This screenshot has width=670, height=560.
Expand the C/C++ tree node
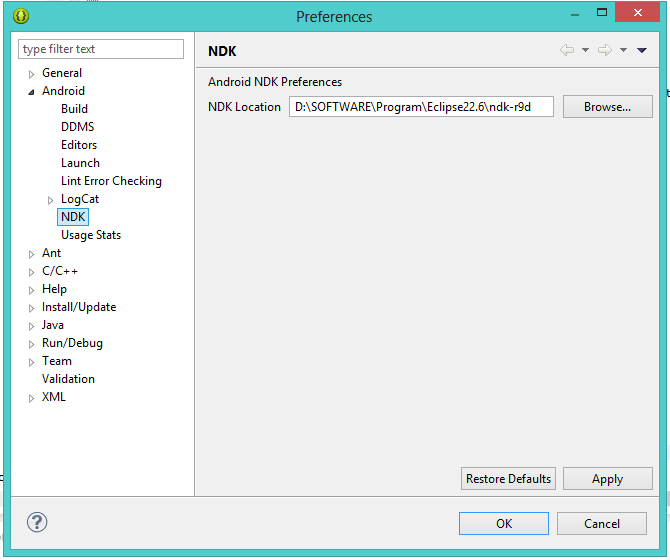pos(31,272)
